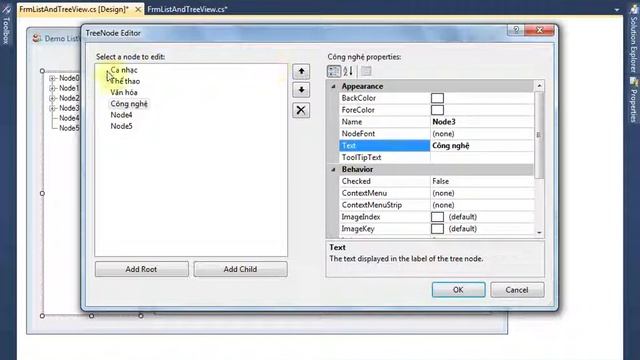Screen dimensions: 640x360
Task: Select Node4 in the form's tree view
Action: (x=69, y=118)
